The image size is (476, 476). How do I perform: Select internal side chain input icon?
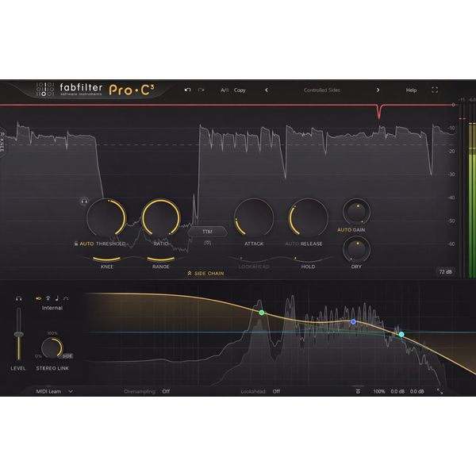pyautogui.click(x=39, y=298)
